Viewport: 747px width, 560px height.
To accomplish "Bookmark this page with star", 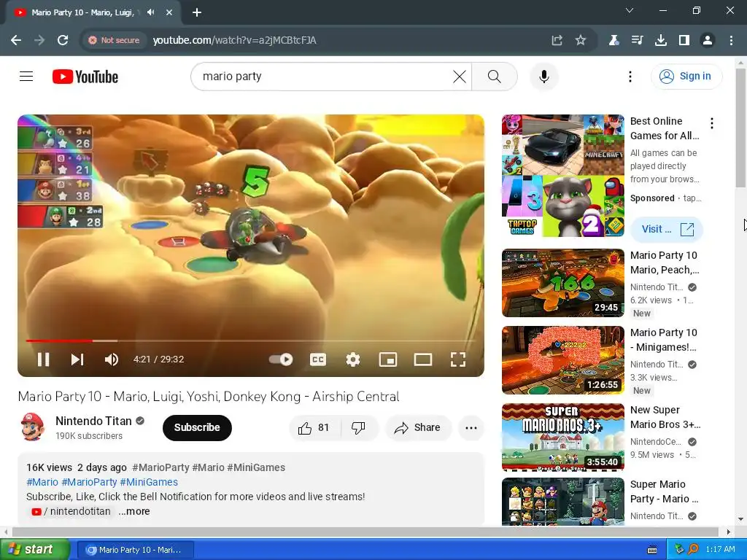I will 580,41.
